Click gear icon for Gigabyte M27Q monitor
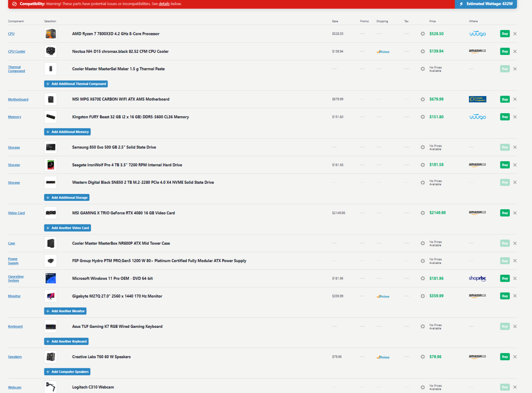532x393 pixels. 423,296
